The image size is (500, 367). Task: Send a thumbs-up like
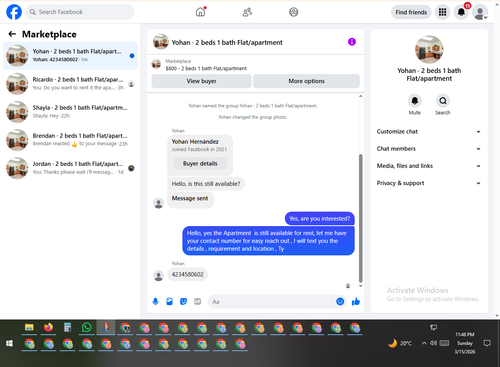click(356, 302)
